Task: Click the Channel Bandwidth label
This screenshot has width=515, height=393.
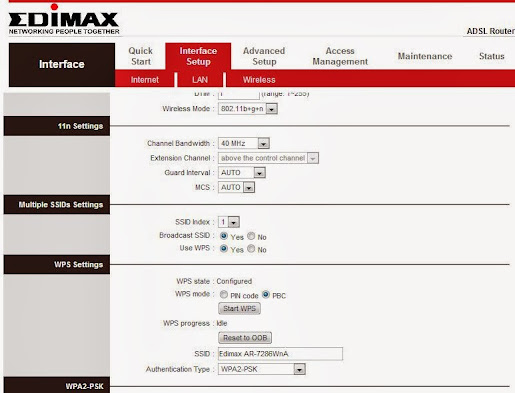Action: click(x=178, y=143)
